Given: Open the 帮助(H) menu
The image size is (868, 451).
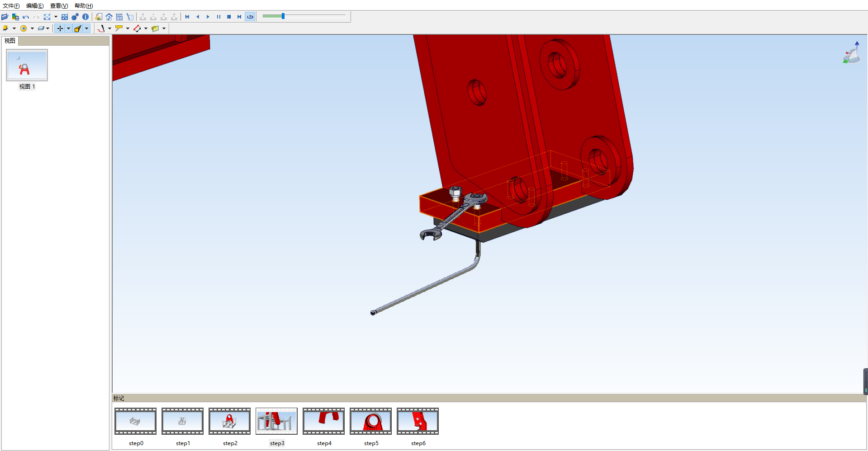Looking at the screenshot, I should 84,6.
